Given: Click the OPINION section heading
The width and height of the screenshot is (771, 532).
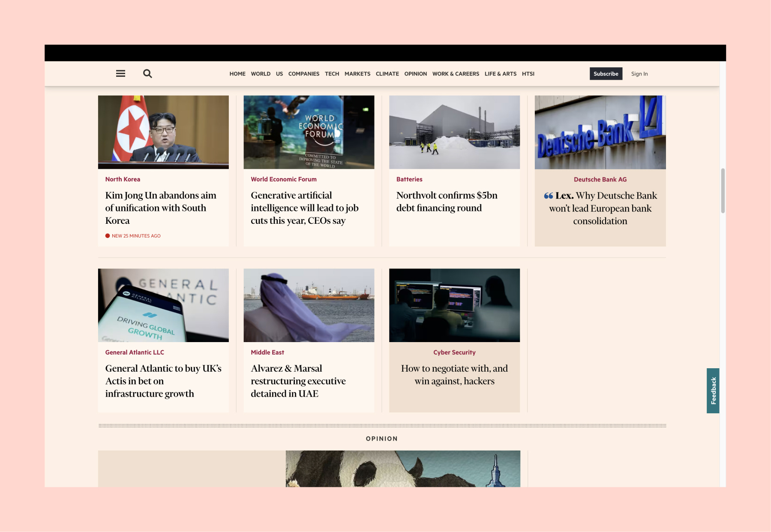Looking at the screenshot, I should [x=382, y=439].
